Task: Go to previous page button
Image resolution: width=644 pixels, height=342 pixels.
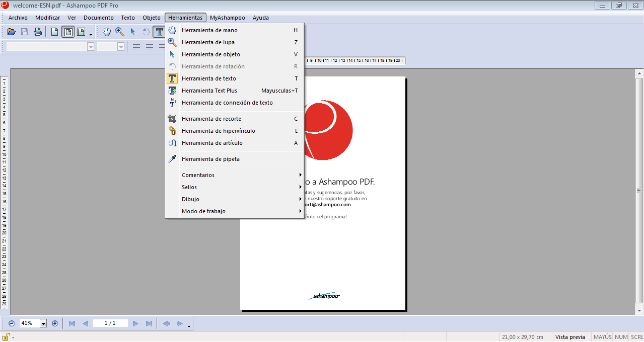Action: point(85,323)
